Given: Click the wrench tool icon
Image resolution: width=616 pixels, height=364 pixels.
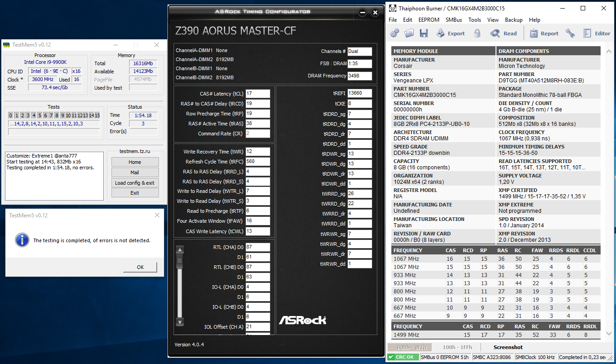Looking at the screenshot, I should [570, 33].
